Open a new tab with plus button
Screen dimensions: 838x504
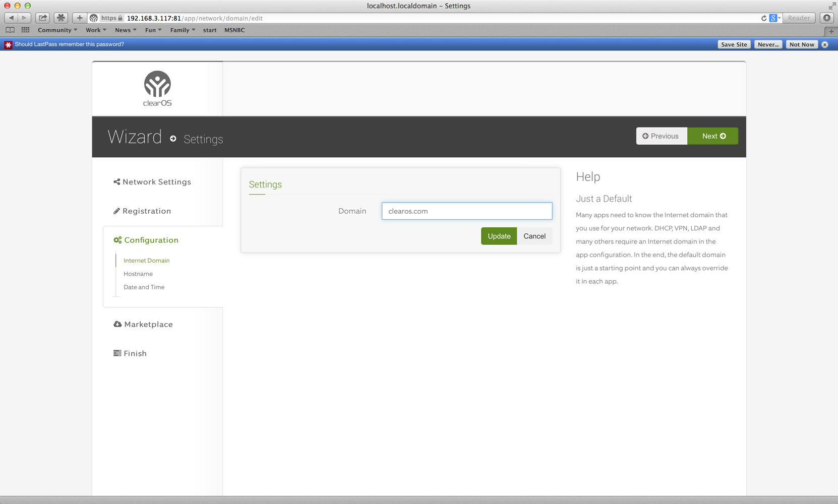(x=831, y=31)
